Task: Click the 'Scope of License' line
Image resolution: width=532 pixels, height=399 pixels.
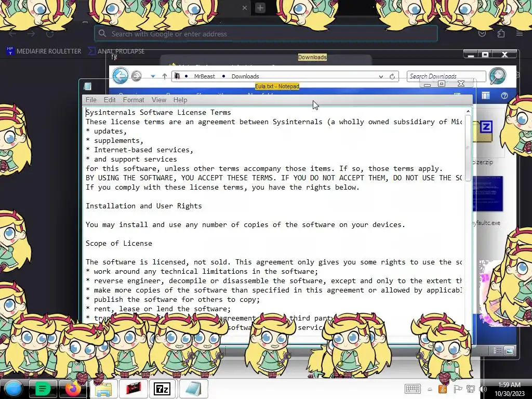Action: [x=119, y=243]
